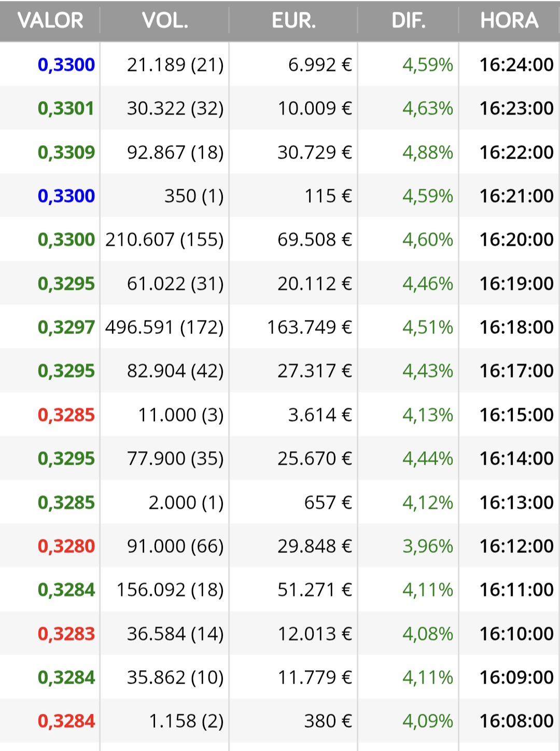Viewport: 560px width, 751px height.
Task: Click time 16:14:00
Action: pos(516,458)
